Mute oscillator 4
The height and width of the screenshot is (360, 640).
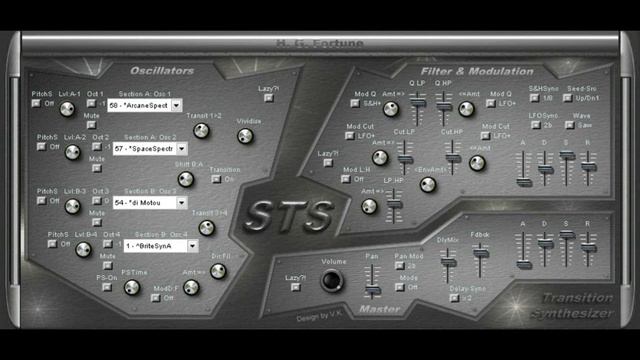pyautogui.click(x=107, y=265)
